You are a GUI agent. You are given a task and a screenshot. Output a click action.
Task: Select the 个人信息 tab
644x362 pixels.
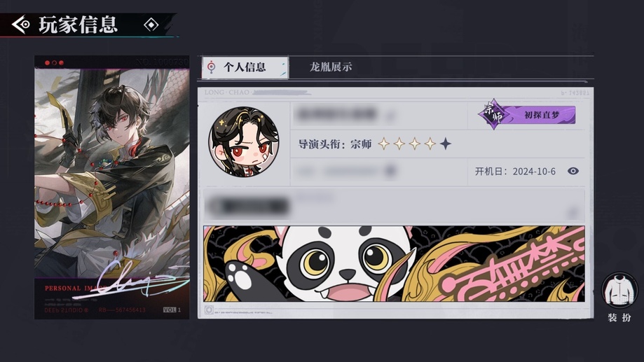pos(245,67)
